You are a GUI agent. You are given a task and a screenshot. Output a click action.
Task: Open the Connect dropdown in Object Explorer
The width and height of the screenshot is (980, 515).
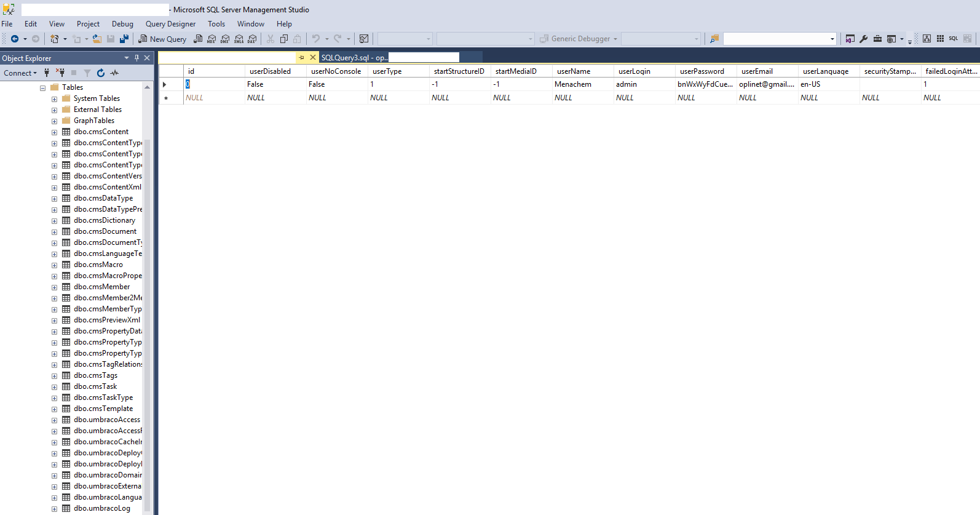pyautogui.click(x=20, y=73)
